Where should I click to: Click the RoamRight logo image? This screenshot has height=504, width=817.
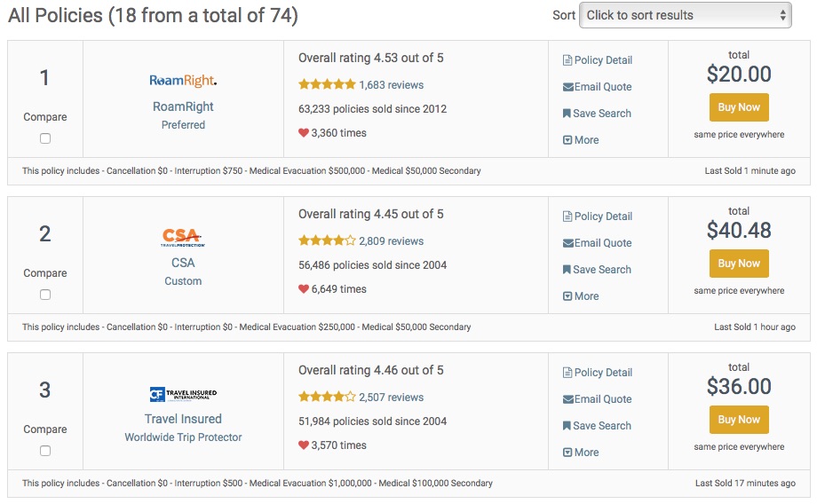click(x=183, y=81)
